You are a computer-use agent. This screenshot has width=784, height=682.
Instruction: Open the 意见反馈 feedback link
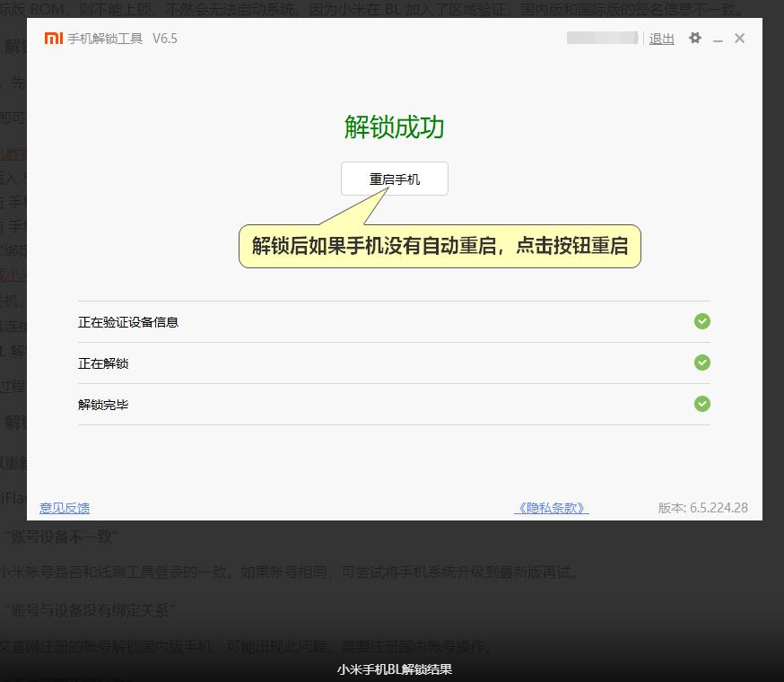(x=65, y=509)
